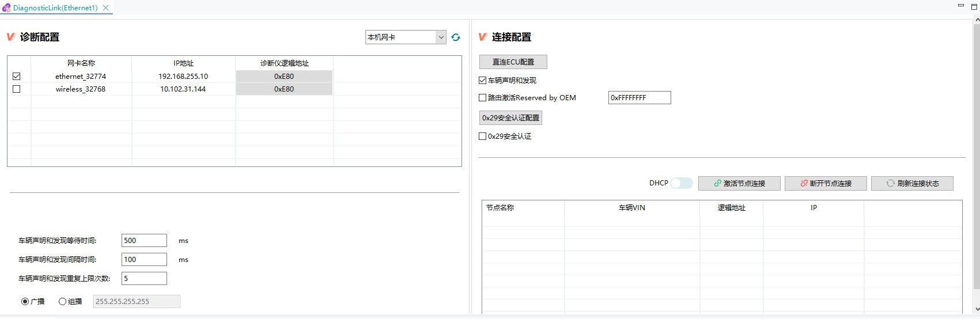Click the 车辆声明和发现等待时间 input field
This screenshot has width=980, height=319.
click(x=144, y=241)
